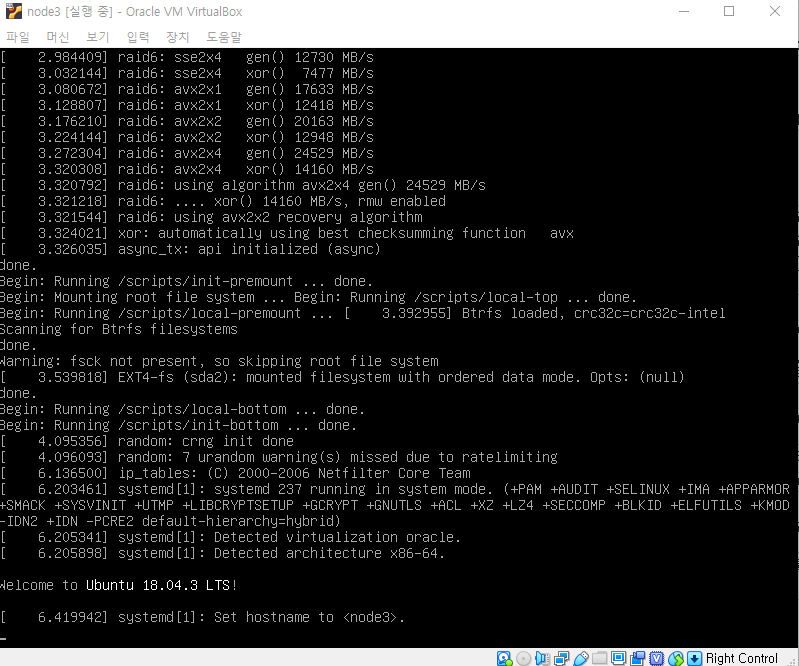Click 'Running /scripts/init-bottom' line
The height and width of the screenshot is (666, 799).
[178, 425]
